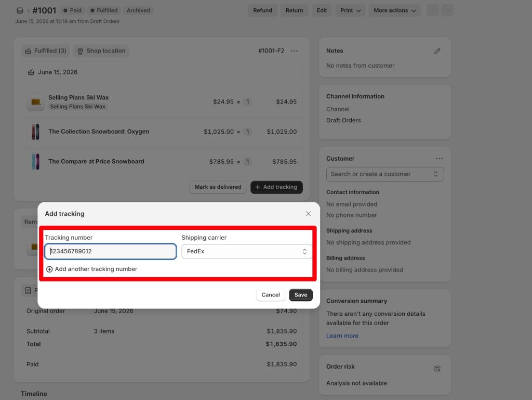Image resolution: width=532 pixels, height=400 pixels.
Task: Click The Compare at Price Snowboard title
Action: 96,162
